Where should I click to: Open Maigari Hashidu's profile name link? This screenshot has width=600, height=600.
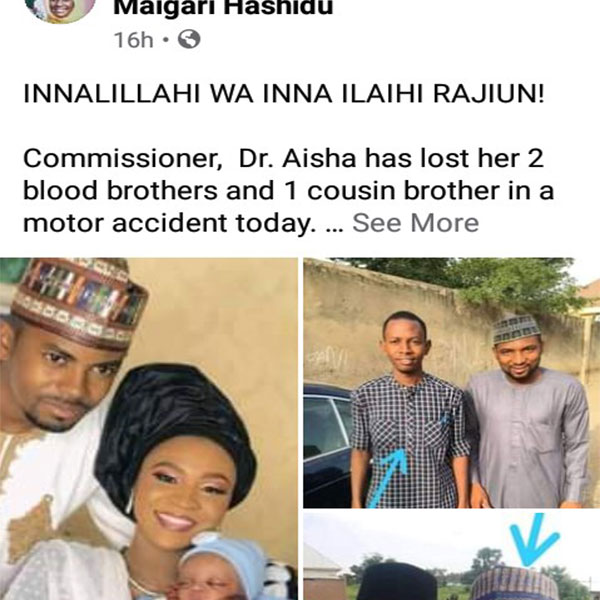(223, 8)
